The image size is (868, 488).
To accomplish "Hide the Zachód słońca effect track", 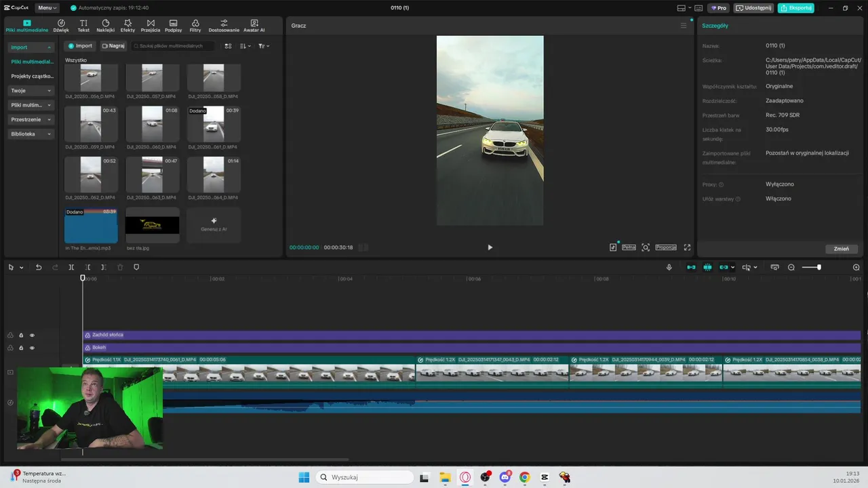I will [x=32, y=335].
